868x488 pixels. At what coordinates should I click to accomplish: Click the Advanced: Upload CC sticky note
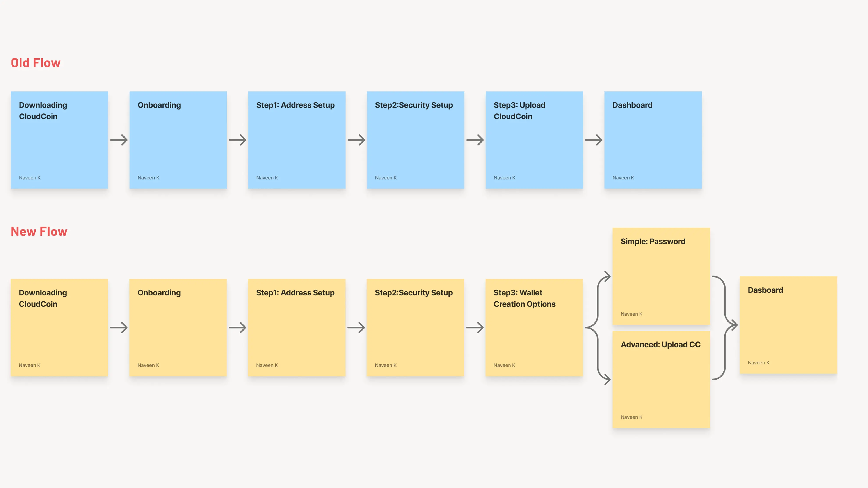pos(661,379)
